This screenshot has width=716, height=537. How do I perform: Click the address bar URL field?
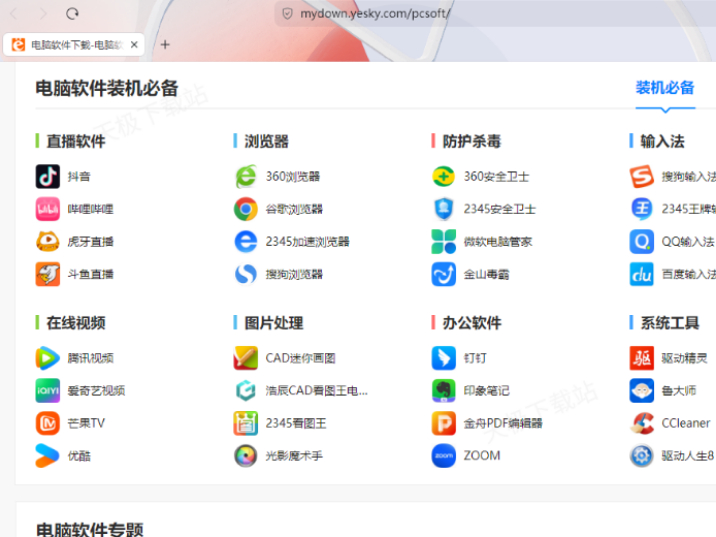(x=374, y=14)
